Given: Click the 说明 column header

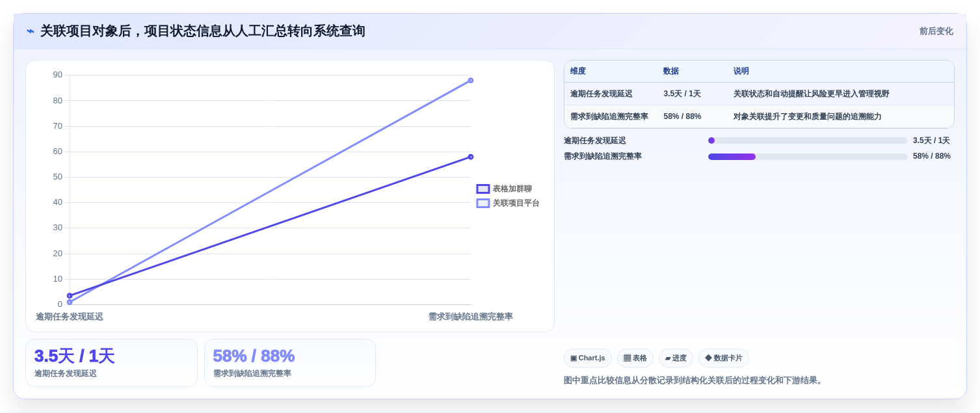Looking at the screenshot, I should click(741, 72).
